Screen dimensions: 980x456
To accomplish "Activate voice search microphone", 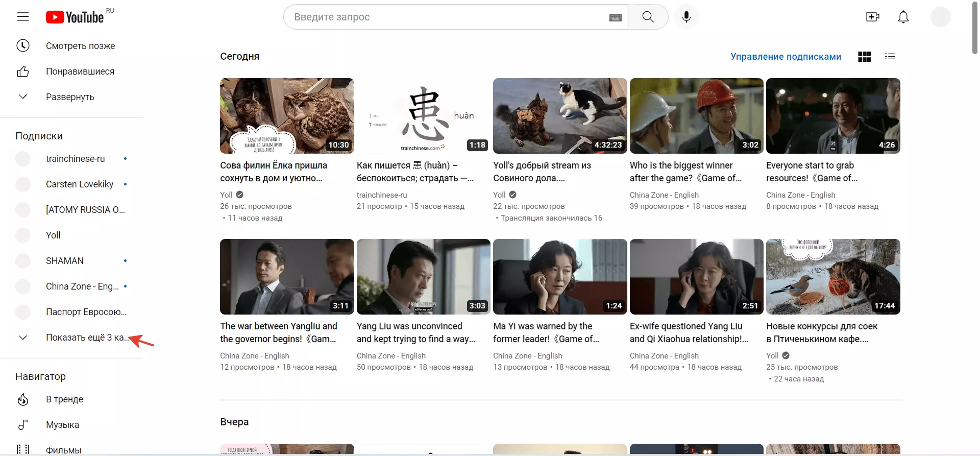I will tap(687, 17).
